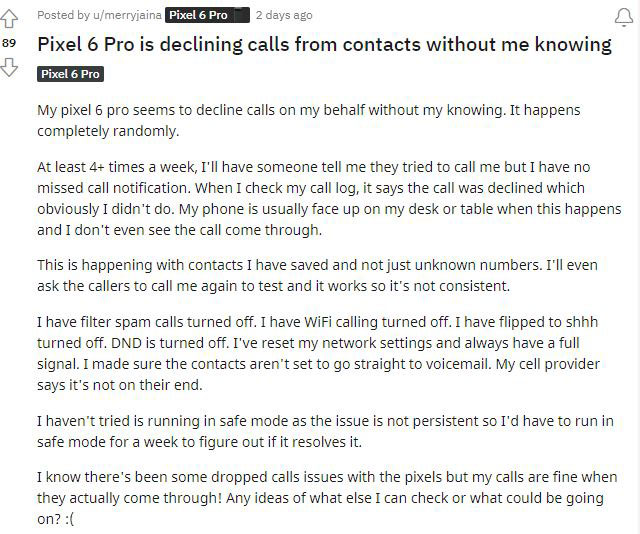640x534 pixels.
Task: Downvote the post with the down arrow
Action: (x=9, y=67)
